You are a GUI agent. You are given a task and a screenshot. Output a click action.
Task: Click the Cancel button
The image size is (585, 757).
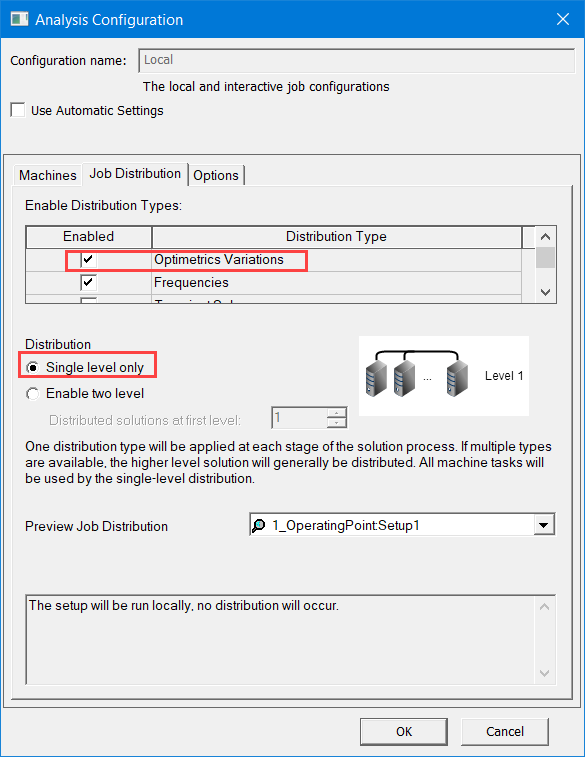click(504, 731)
